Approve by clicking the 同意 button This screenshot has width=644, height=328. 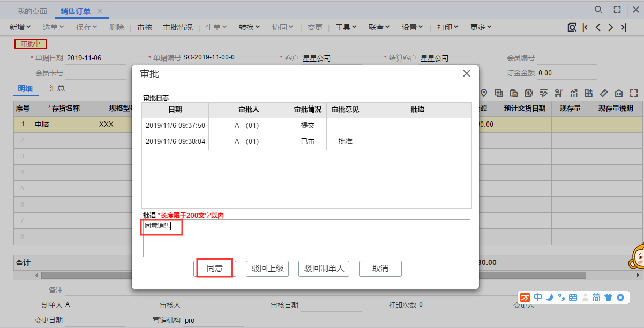click(x=215, y=269)
